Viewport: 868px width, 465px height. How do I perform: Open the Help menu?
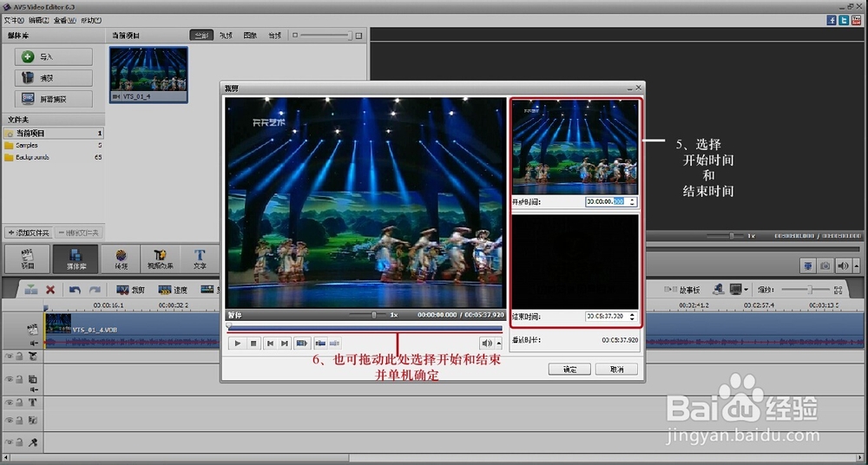click(91, 21)
